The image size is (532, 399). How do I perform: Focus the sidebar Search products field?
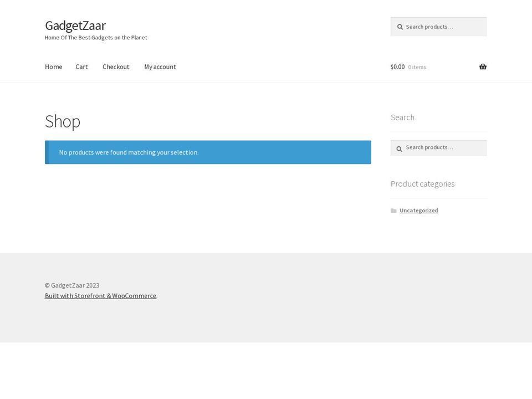438,148
